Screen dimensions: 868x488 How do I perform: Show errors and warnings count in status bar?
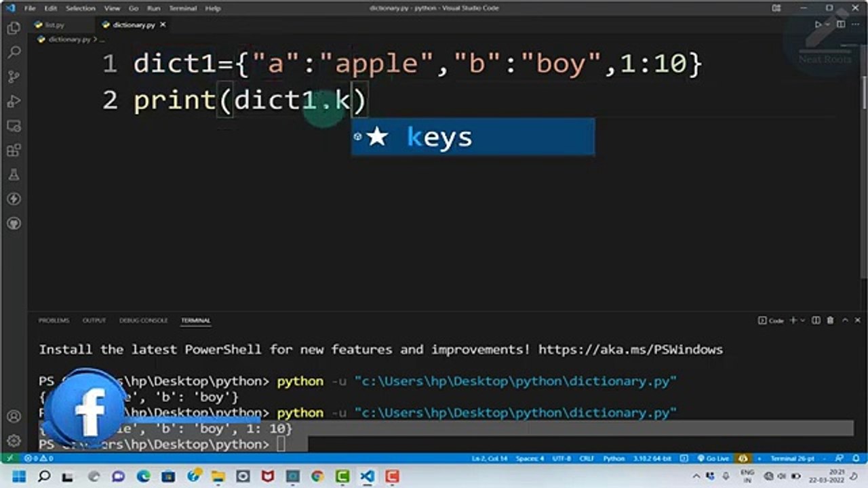(x=39, y=458)
